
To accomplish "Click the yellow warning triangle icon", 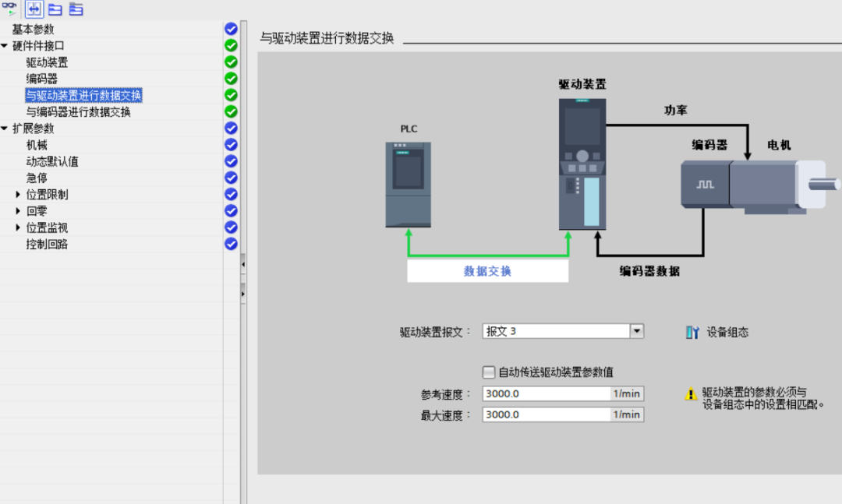I will 691,394.
